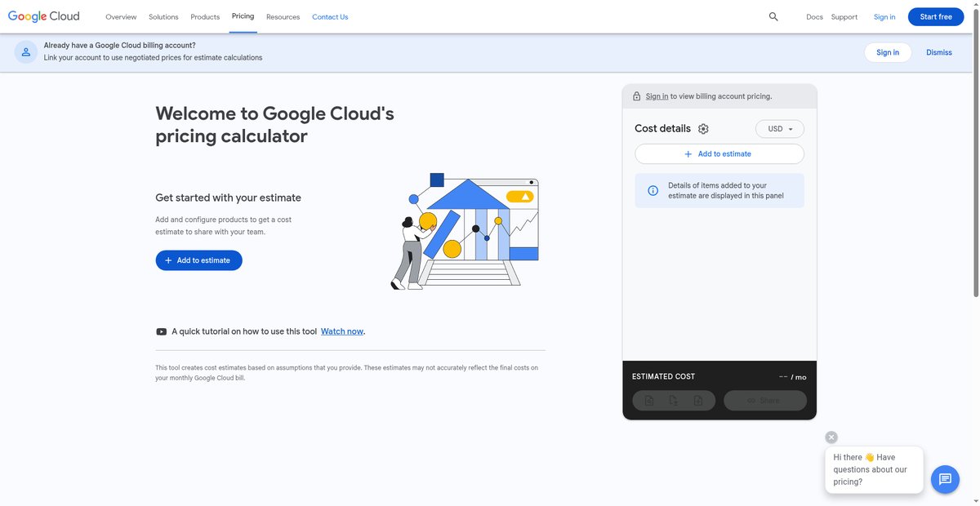This screenshot has width=980, height=506.
Task: Click the 'Welcome to Google Cloud's pricing calculator' heading
Action: click(274, 125)
